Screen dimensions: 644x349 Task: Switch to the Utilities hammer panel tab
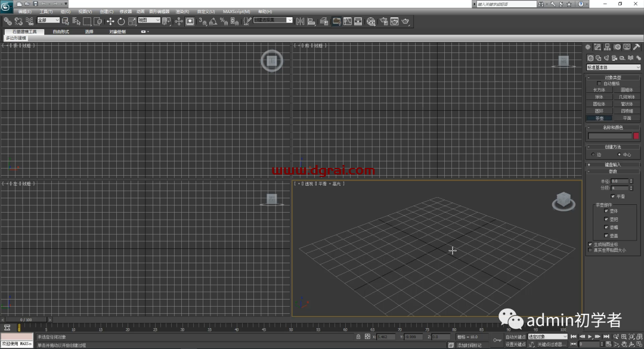pyautogui.click(x=637, y=47)
